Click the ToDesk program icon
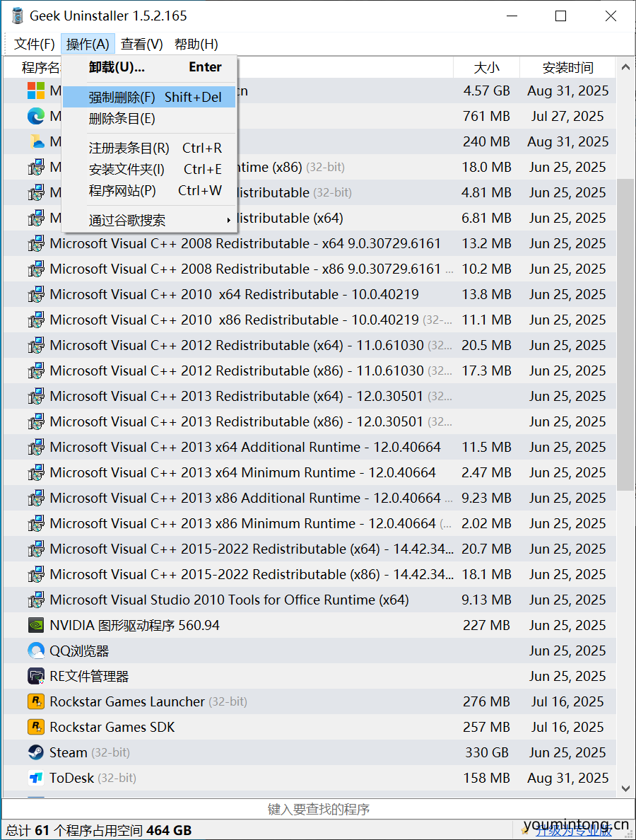The width and height of the screenshot is (636, 840). (36, 778)
